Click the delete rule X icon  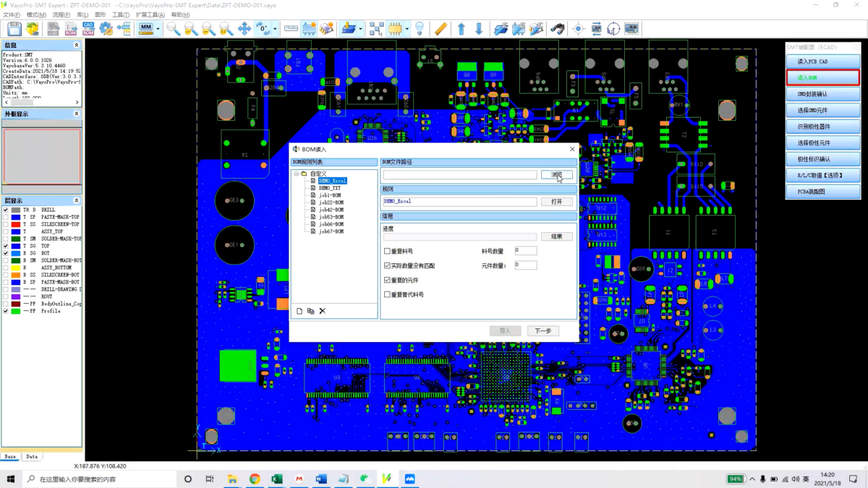323,311
